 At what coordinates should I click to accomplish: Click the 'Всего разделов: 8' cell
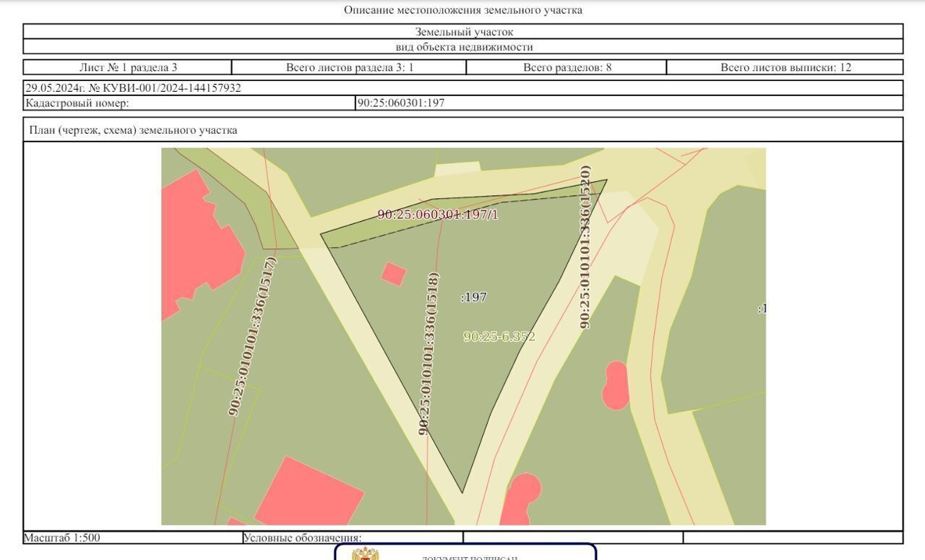point(567,68)
